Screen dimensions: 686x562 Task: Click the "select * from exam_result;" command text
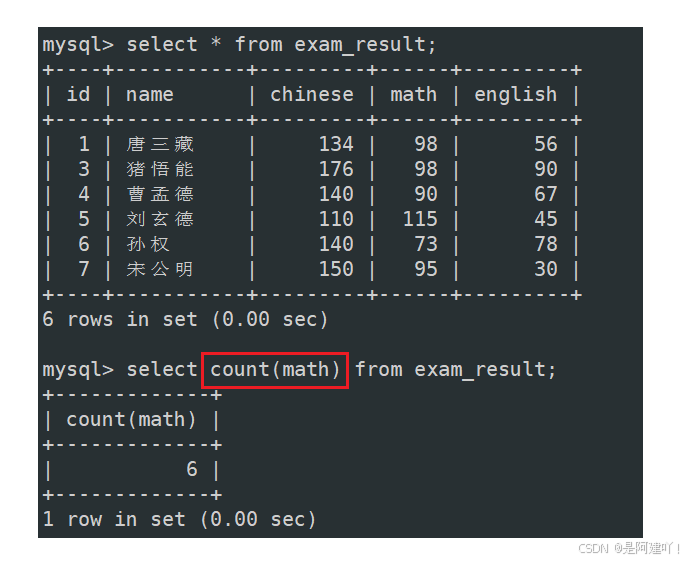(281, 45)
